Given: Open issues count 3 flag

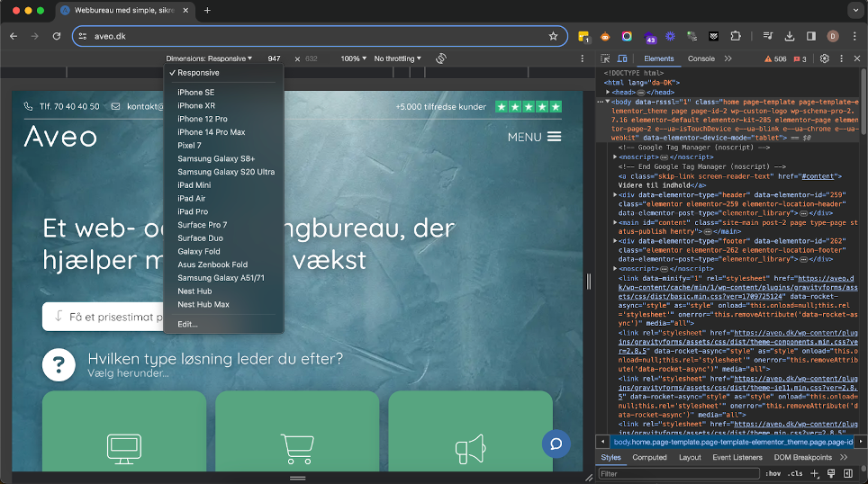Looking at the screenshot, I should [x=800, y=58].
